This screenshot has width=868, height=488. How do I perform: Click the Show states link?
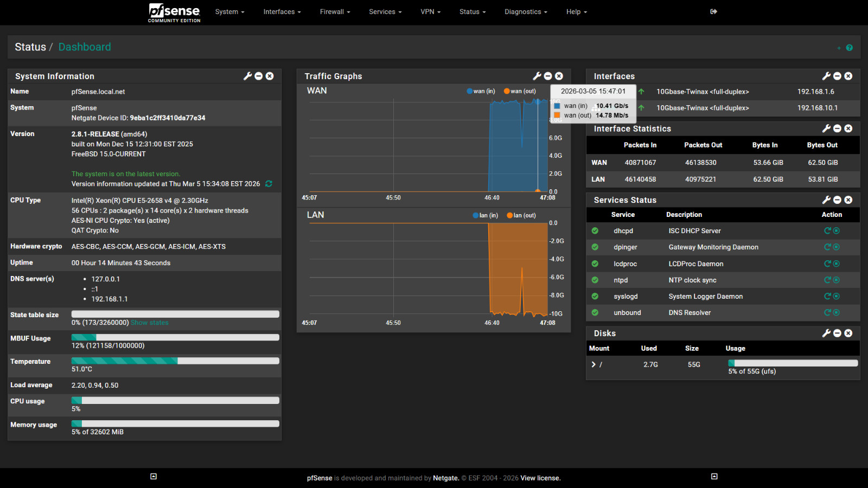(x=150, y=323)
